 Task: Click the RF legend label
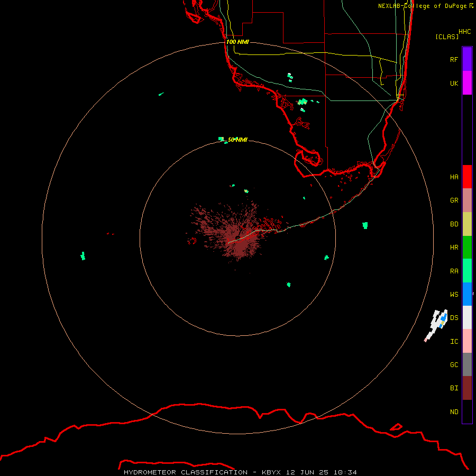pyautogui.click(x=454, y=59)
